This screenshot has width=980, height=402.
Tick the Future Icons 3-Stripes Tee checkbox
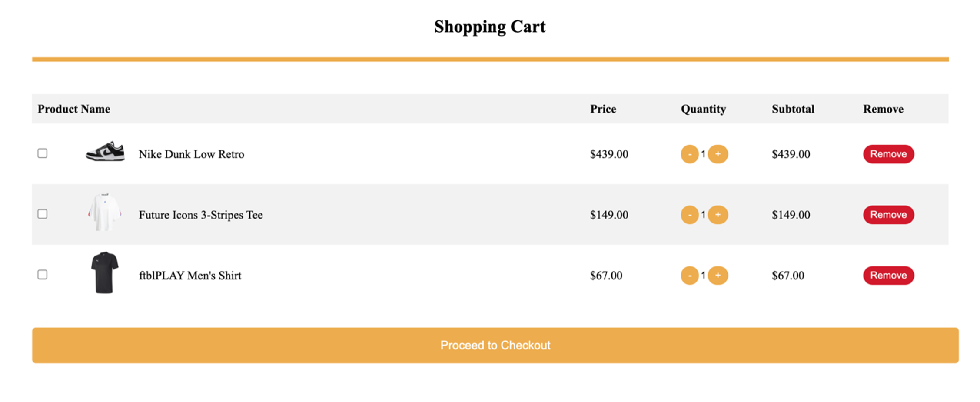pyautogui.click(x=43, y=214)
